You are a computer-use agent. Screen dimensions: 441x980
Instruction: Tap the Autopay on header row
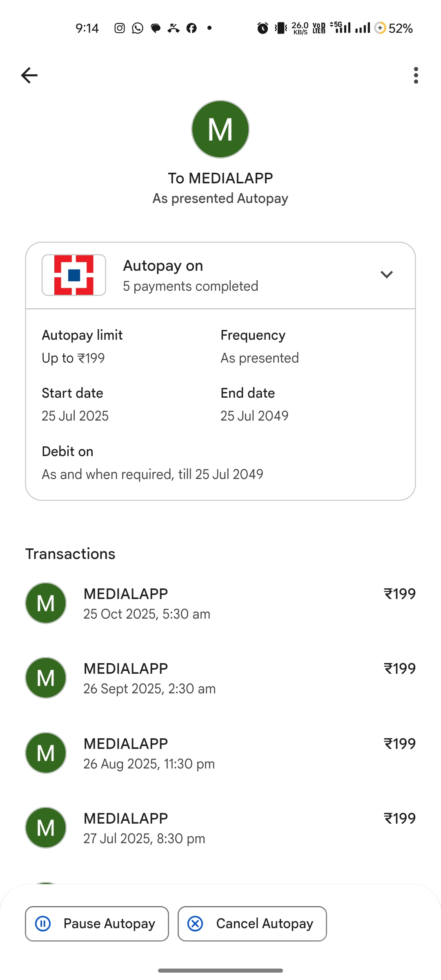(220, 276)
